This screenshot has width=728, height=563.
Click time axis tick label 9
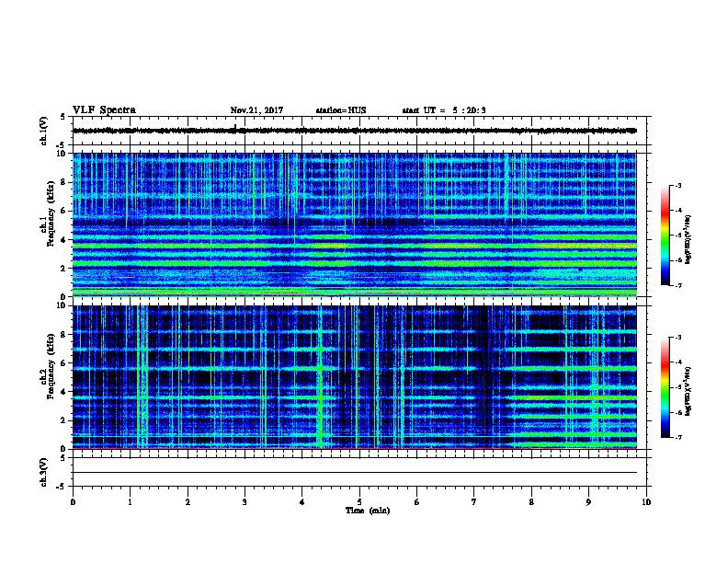coord(588,502)
